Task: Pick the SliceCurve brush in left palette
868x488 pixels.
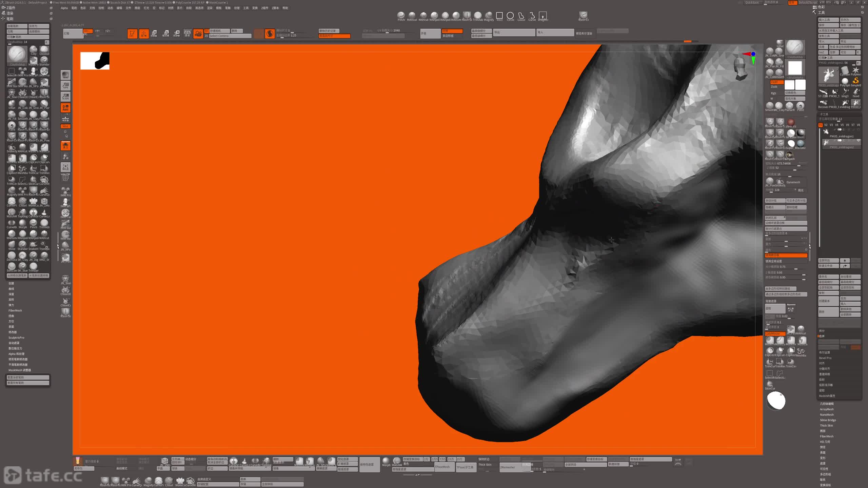Action: click(x=34, y=181)
